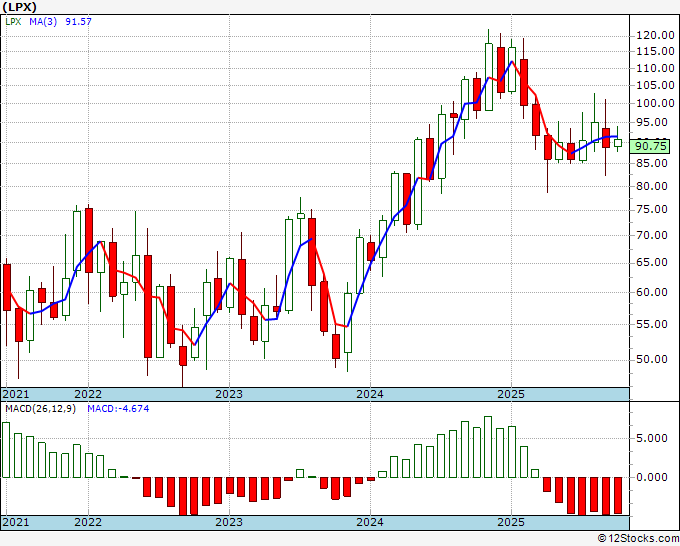Click the last red MACD histogram bar
The height and width of the screenshot is (546, 680).
618,495
